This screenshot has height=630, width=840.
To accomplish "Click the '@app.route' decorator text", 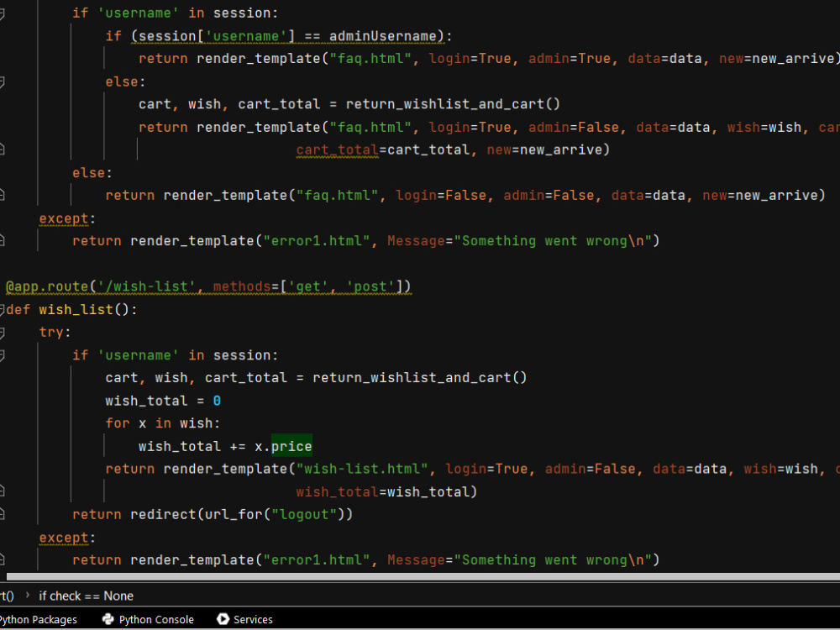I will [x=47, y=286].
